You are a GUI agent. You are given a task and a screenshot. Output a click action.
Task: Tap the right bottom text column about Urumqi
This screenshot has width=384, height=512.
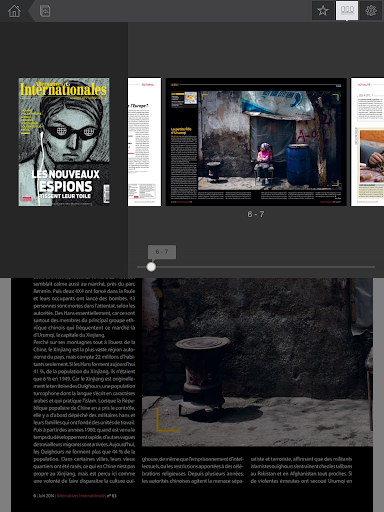(301, 470)
